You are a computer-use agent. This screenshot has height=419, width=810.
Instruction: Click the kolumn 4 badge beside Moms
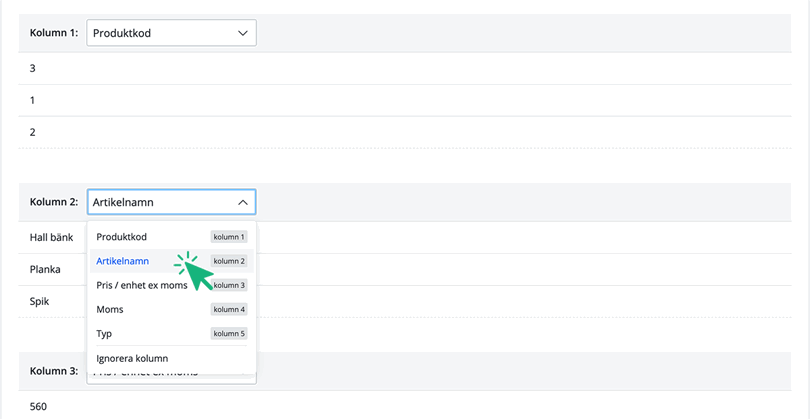pyautogui.click(x=228, y=309)
